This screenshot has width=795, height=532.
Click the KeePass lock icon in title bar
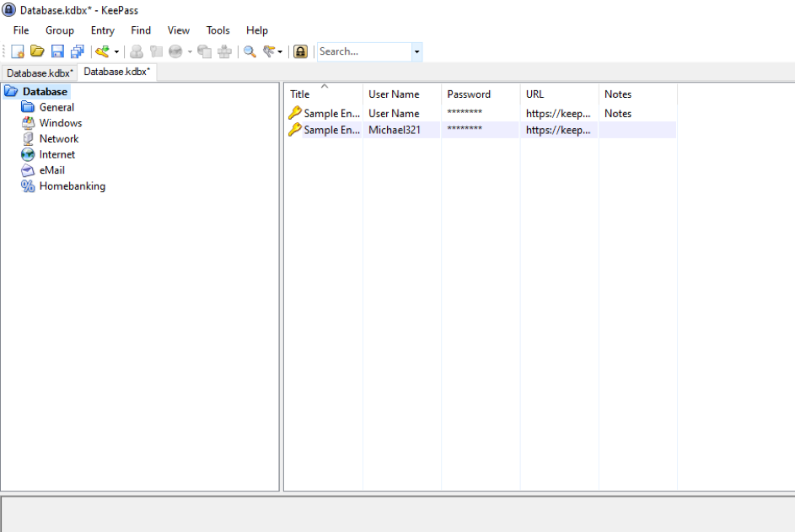[x=8, y=9]
